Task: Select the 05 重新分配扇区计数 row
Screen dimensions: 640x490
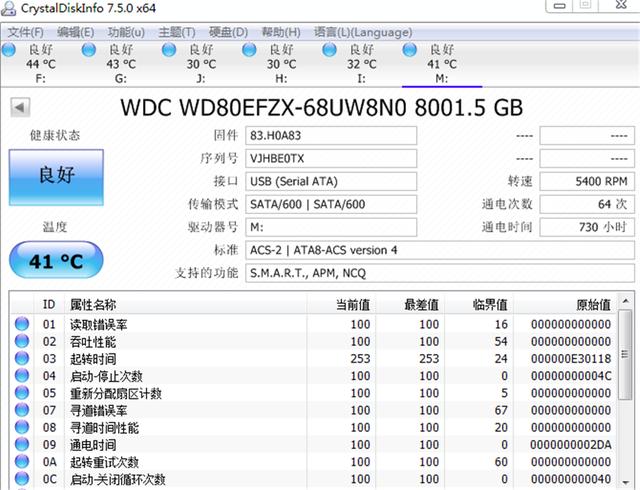Action: click(x=313, y=393)
